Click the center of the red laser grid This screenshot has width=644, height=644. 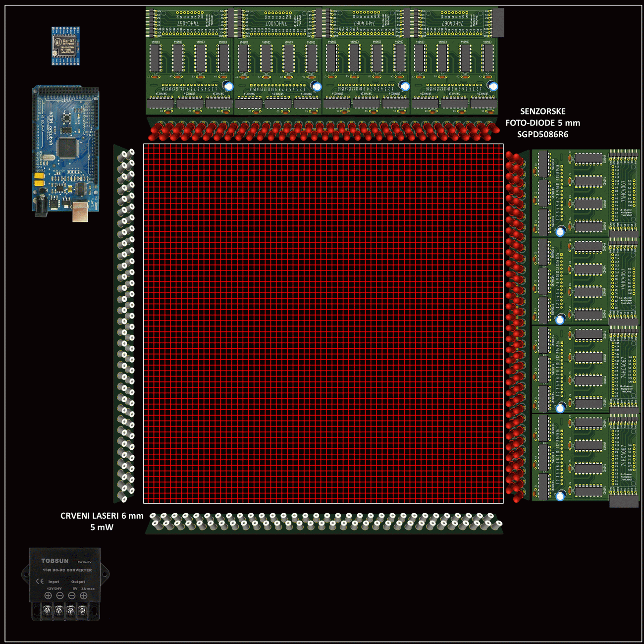[323, 323]
